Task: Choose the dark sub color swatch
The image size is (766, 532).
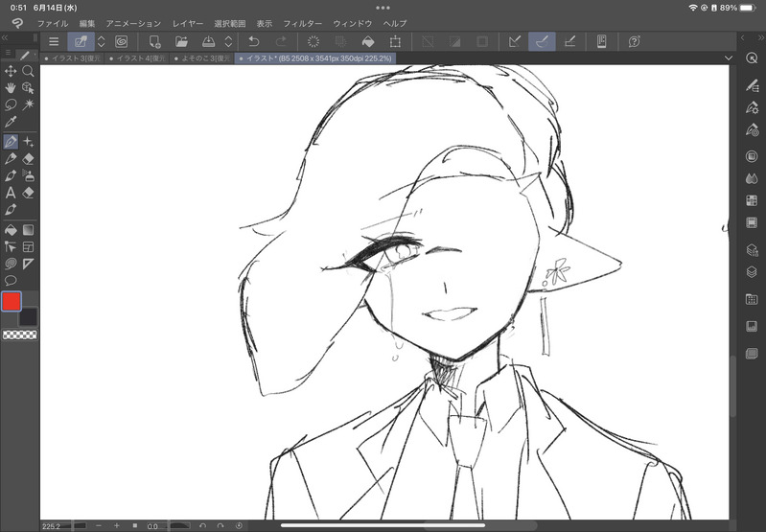Action: pos(28,317)
